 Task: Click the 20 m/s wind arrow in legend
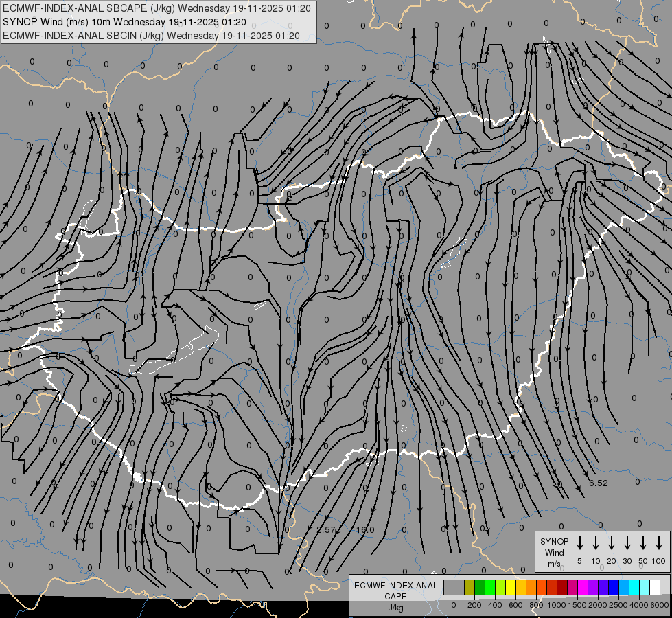(612, 542)
